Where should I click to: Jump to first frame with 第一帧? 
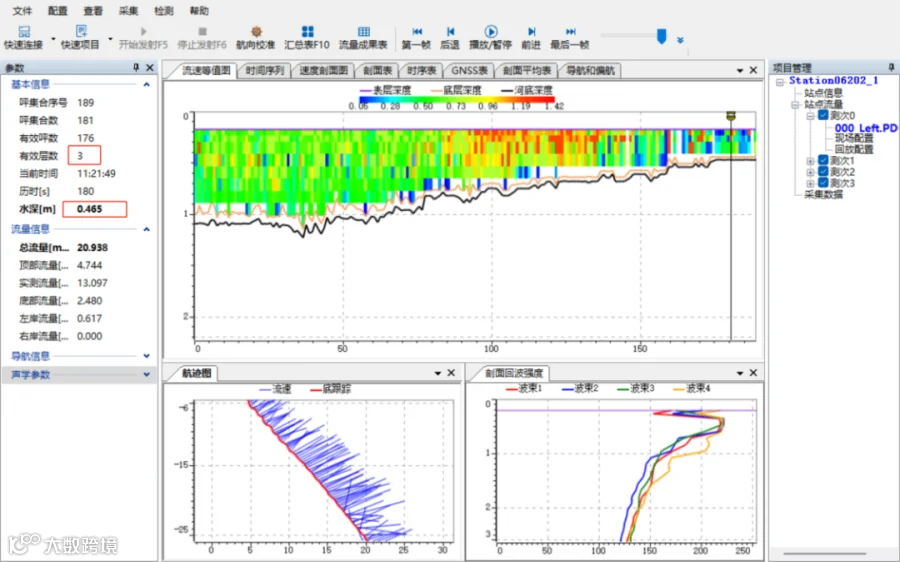coord(417,32)
